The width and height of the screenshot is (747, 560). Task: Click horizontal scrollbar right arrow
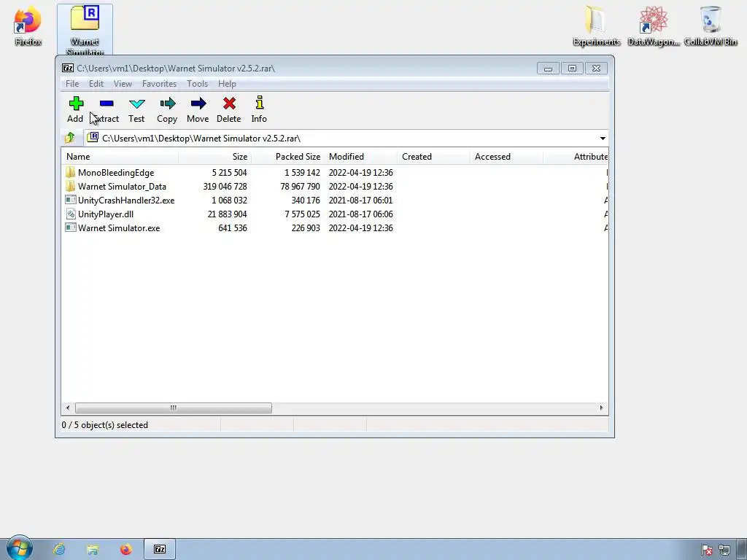pos(601,408)
